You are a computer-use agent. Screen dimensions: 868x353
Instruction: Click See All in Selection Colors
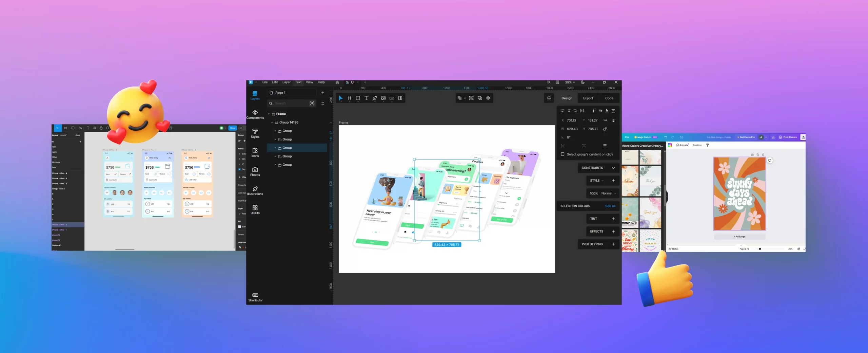pyautogui.click(x=610, y=206)
